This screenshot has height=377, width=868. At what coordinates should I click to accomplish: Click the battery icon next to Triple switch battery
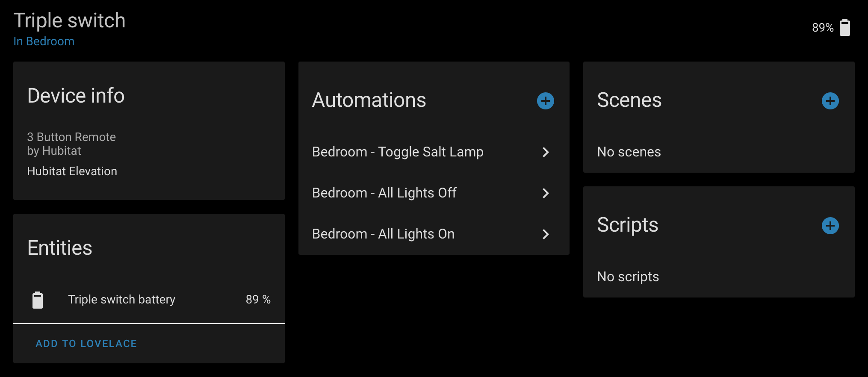[38, 300]
